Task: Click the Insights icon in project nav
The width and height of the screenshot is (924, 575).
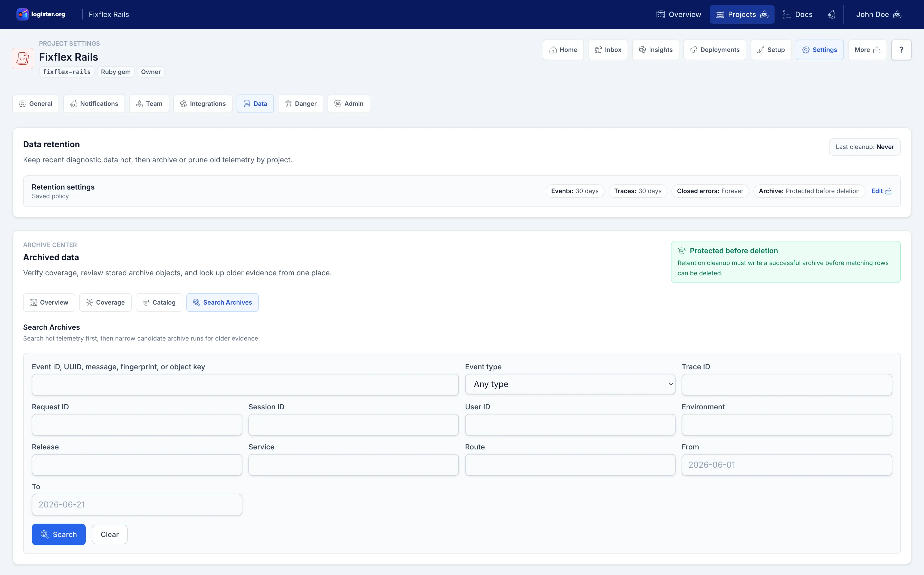Action: (x=642, y=50)
